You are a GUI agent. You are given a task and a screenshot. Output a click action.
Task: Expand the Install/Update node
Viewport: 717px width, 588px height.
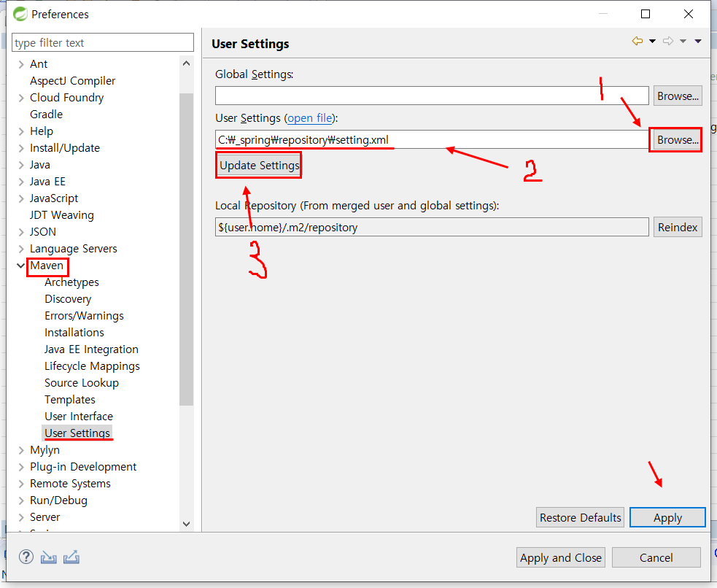pyautogui.click(x=21, y=148)
